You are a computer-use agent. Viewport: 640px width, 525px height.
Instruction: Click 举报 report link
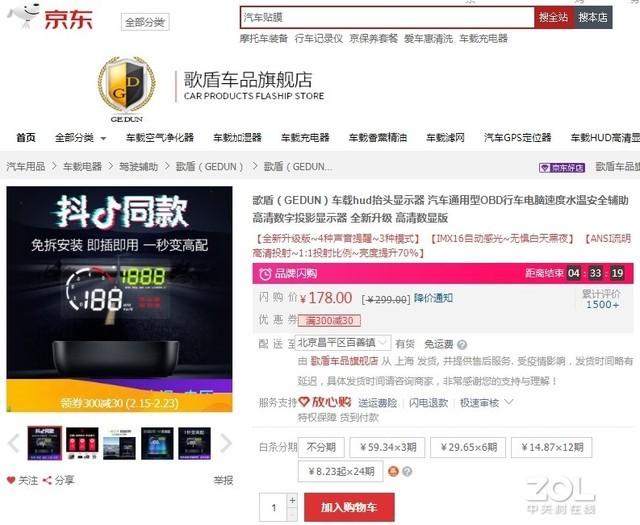[223, 481]
